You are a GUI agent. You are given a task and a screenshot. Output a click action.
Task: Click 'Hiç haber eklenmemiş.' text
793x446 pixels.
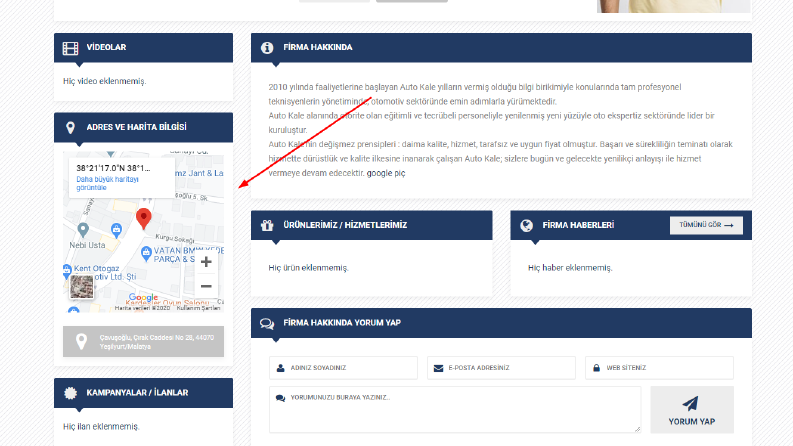[x=570, y=267]
